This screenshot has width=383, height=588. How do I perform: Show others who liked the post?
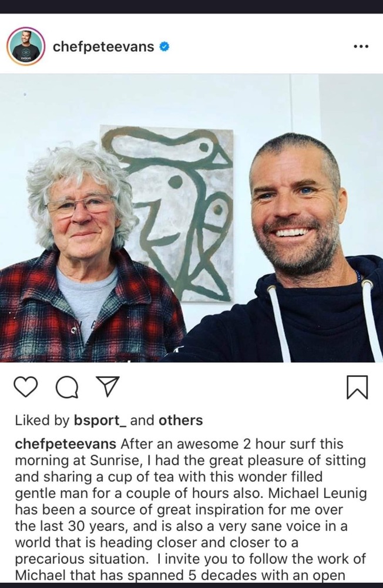pos(180,420)
